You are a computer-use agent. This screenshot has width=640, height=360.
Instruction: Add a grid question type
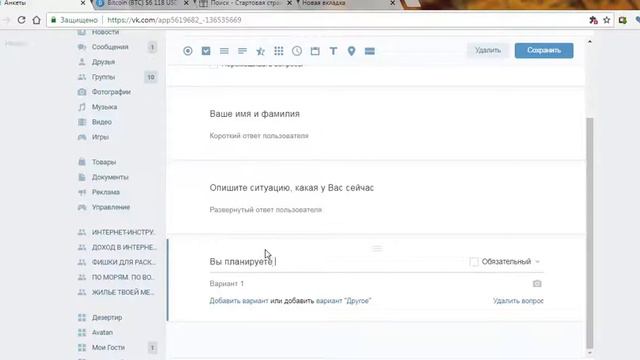[x=279, y=51]
